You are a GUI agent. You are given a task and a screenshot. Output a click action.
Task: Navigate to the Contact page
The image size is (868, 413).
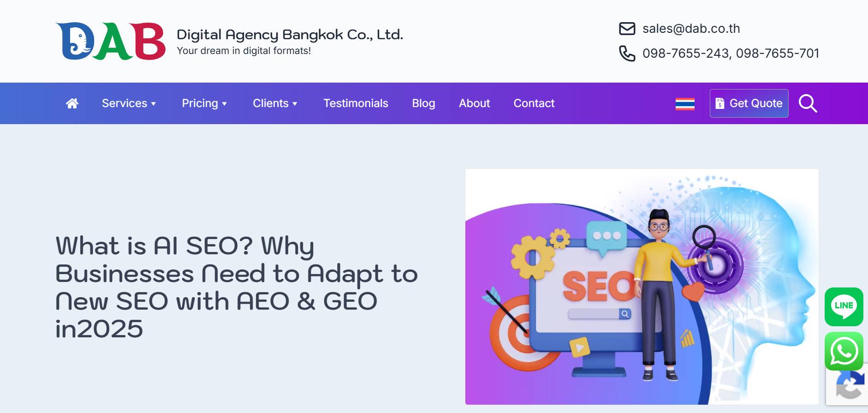[534, 103]
